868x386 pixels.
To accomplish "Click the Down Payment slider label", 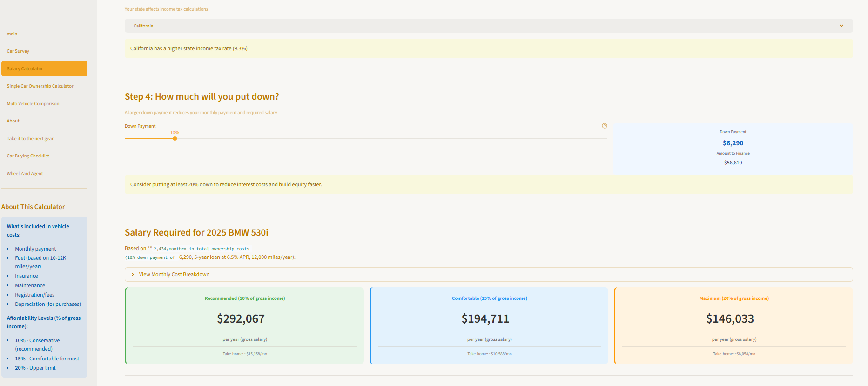I will pyautogui.click(x=140, y=126).
